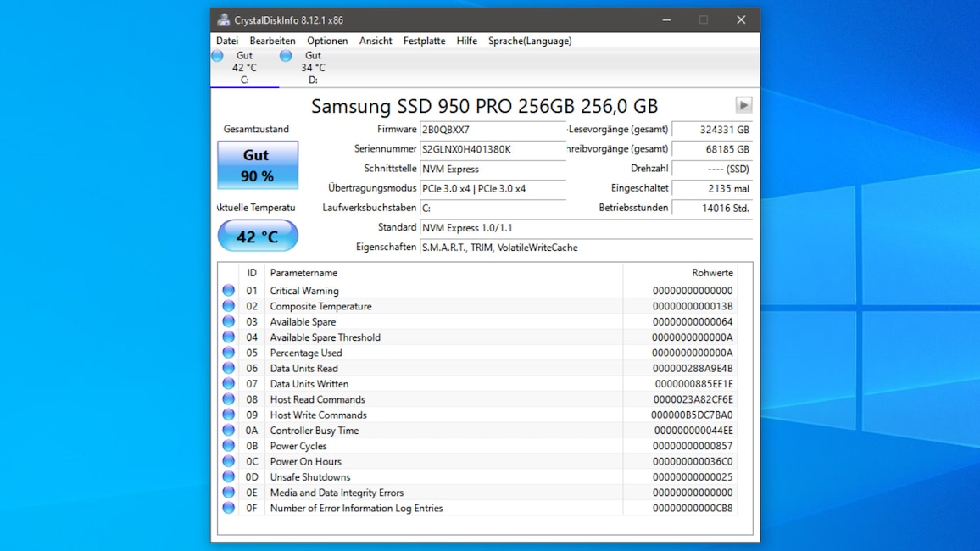Select the Percentage Used parameter name
This screenshot has height=551, width=980.
(x=306, y=353)
